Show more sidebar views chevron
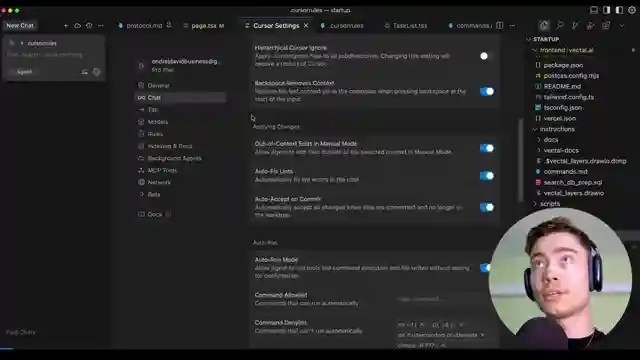Viewport: 640px width, 360px height. point(622,25)
